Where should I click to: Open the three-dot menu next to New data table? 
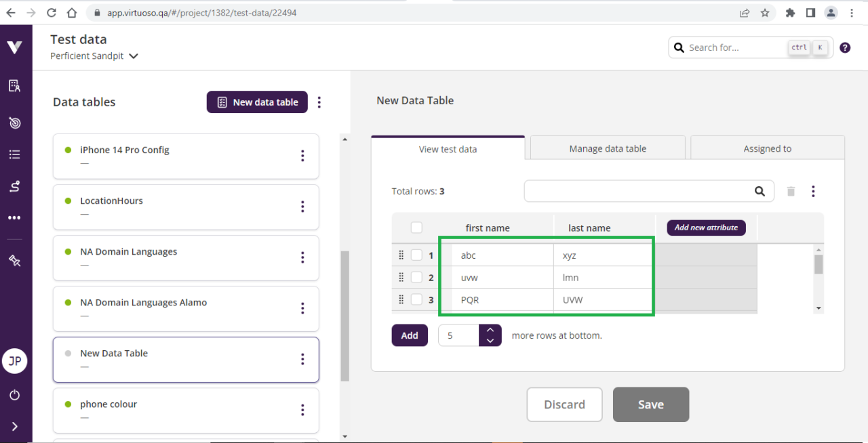319,102
